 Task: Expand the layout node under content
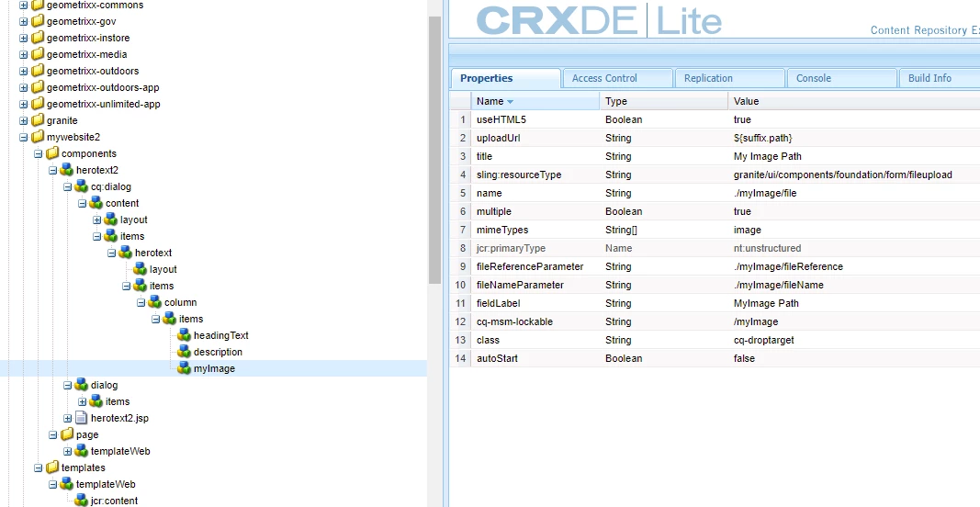click(x=96, y=220)
